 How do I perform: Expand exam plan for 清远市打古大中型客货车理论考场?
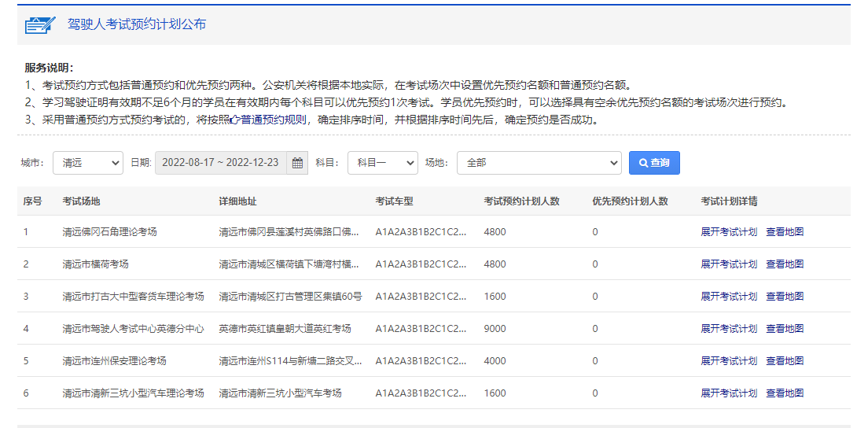(x=729, y=297)
